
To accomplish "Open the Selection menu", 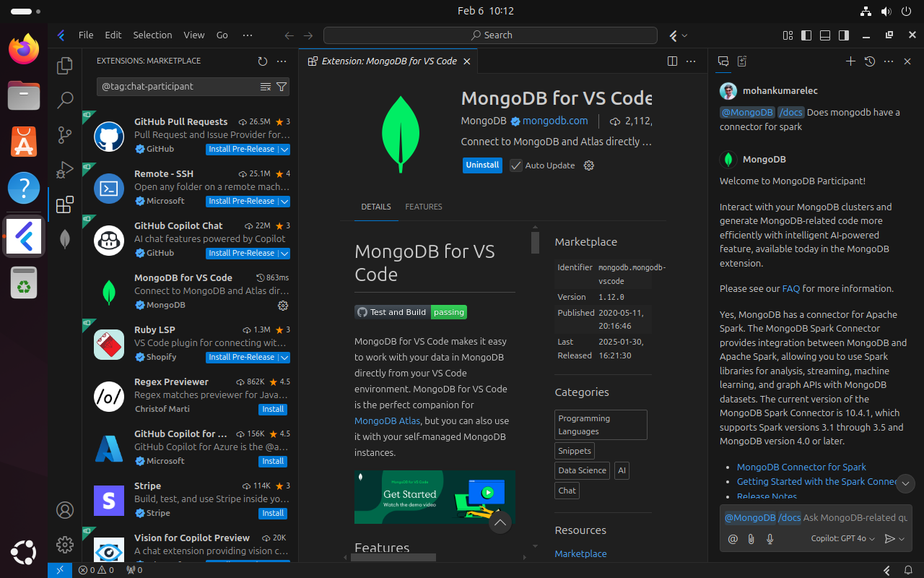I will click(x=152, y=35).
